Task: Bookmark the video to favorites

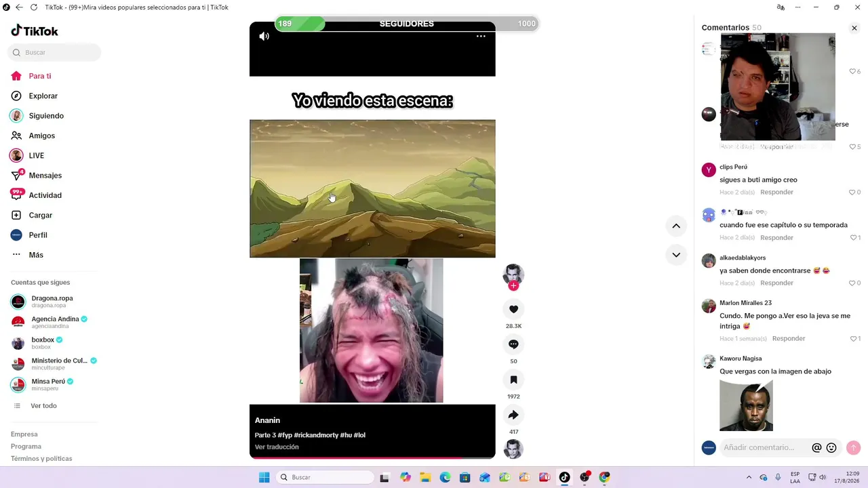Action: coord(513,380)
